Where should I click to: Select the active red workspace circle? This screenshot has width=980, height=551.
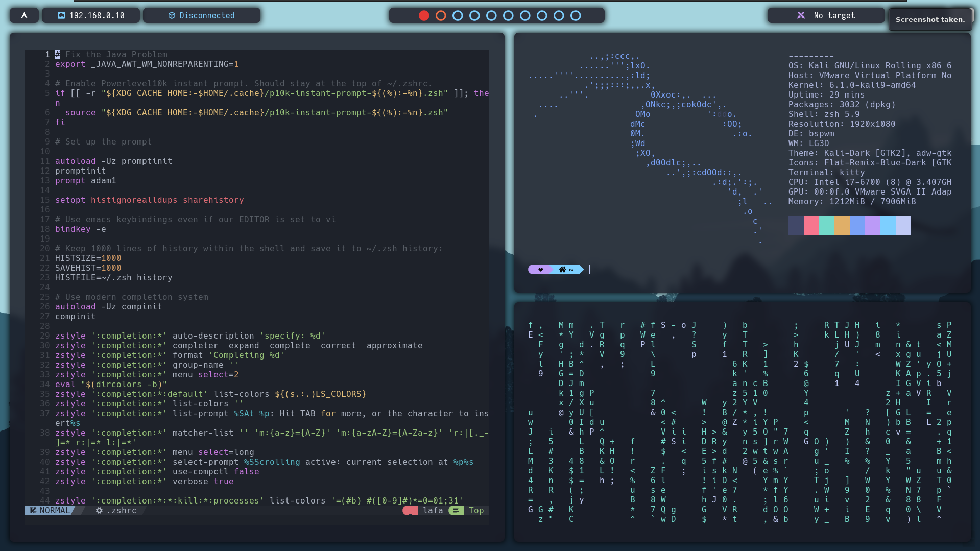423,15
